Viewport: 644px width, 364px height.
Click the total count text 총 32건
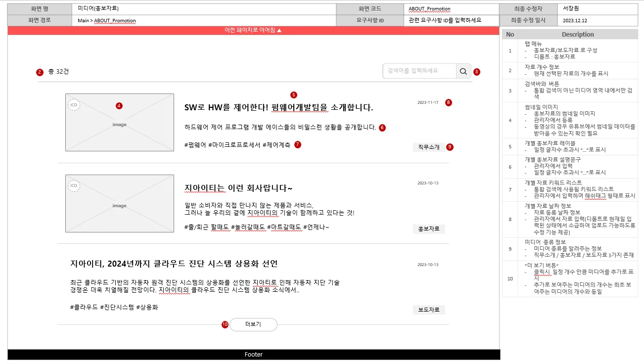(x=59, y=72)
